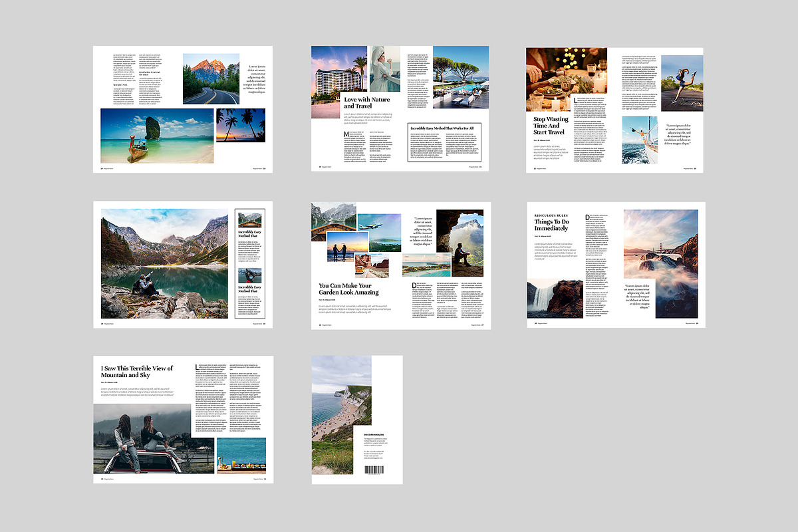The image size is (798, 532).
Task: Click the Golden Gate misty coast photo
Action: pyautogui.click(x=660, y=263)
